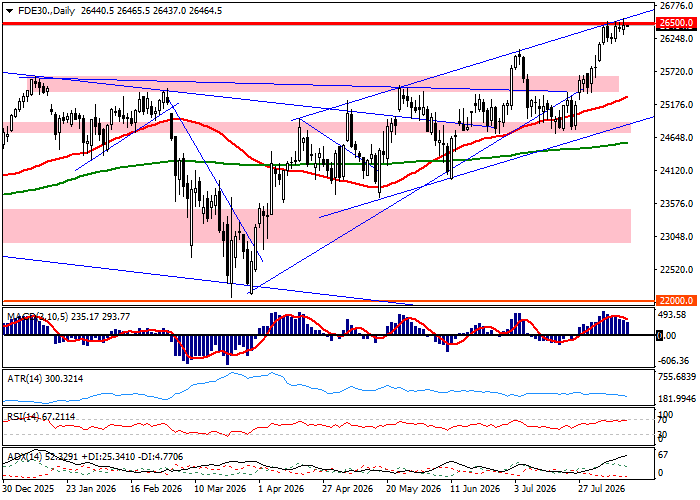Click the 24648.0 price scale label

click(676, 138)
